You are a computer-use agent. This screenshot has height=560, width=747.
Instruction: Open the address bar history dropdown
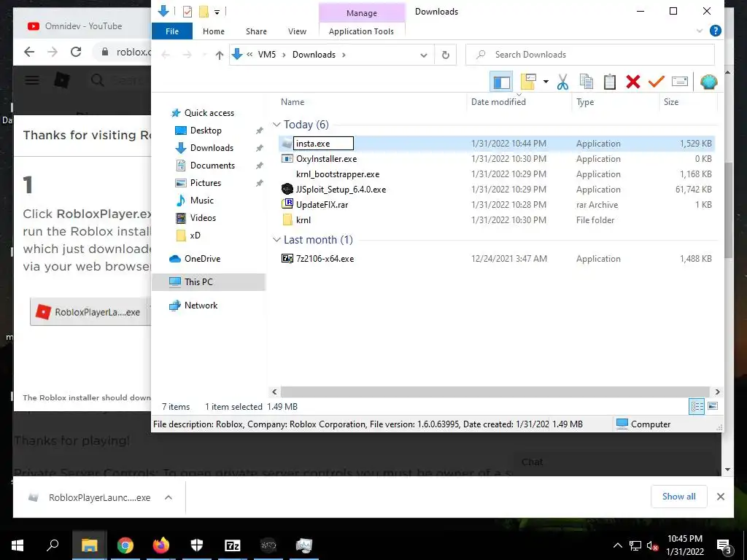coord(424,55)
